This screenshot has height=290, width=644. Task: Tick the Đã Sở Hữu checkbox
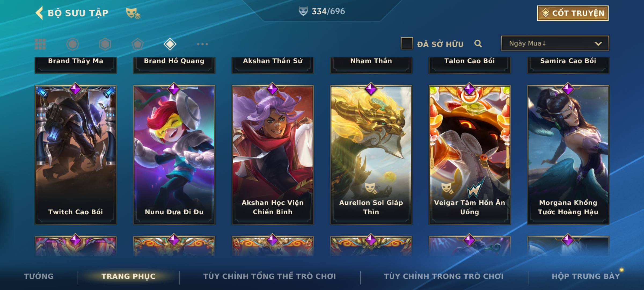coord(407,43)
